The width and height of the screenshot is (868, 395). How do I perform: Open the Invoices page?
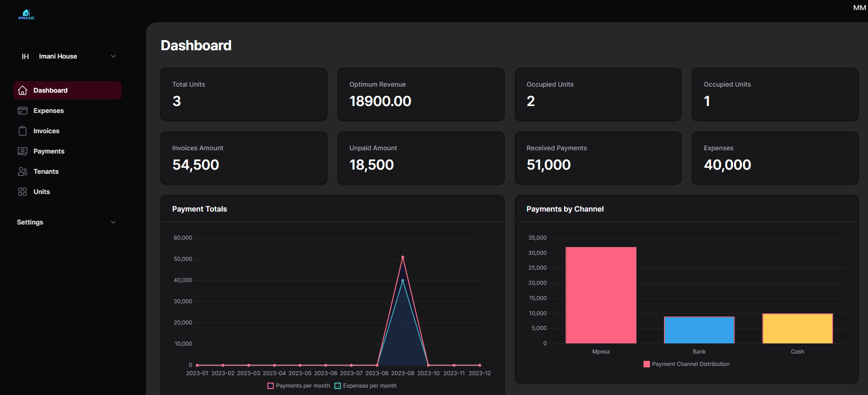(68, 131)
